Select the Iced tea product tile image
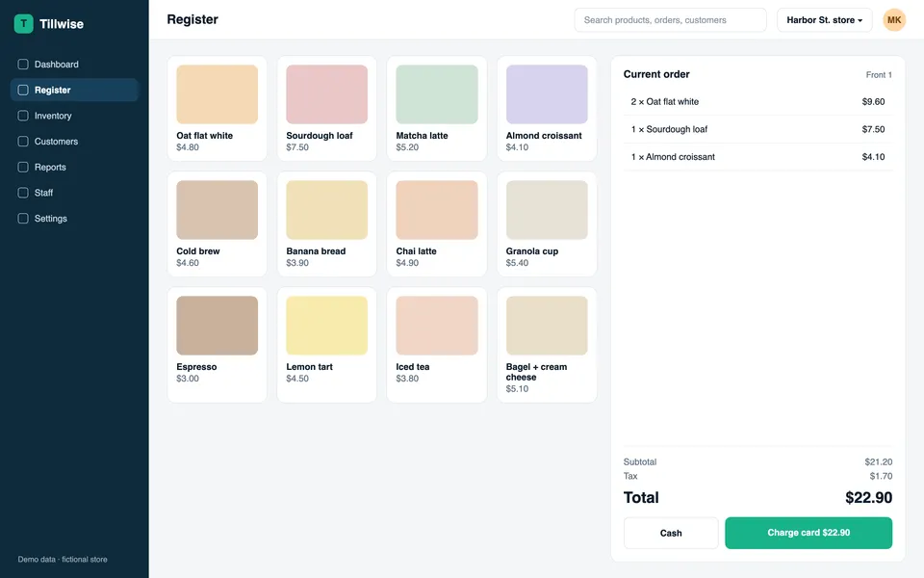This screenshot has height=578, width=924. [437, 326]
